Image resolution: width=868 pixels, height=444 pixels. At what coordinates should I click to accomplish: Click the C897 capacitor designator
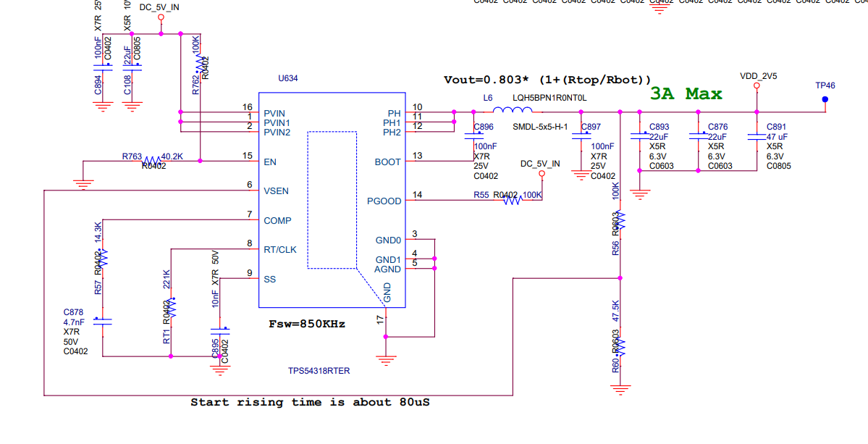(x=591, y=127)
